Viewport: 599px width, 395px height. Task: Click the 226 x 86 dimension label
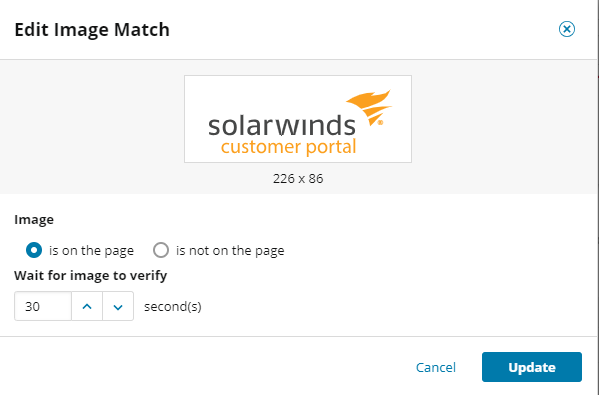(x=298, y=179)
